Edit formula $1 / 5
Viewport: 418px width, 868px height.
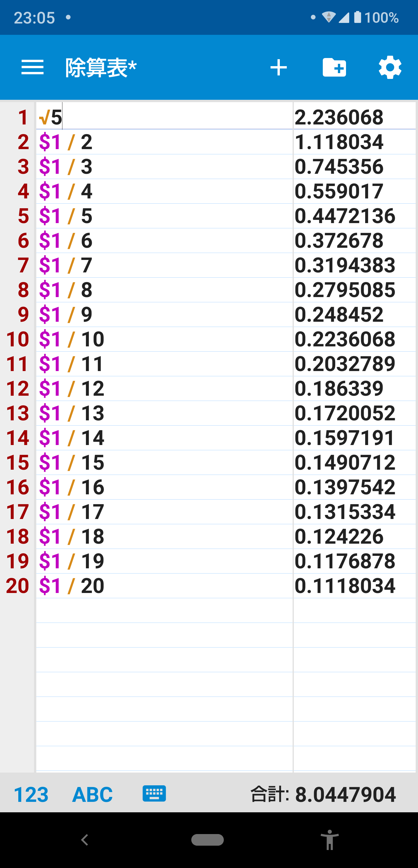click(x=165, y=216)
